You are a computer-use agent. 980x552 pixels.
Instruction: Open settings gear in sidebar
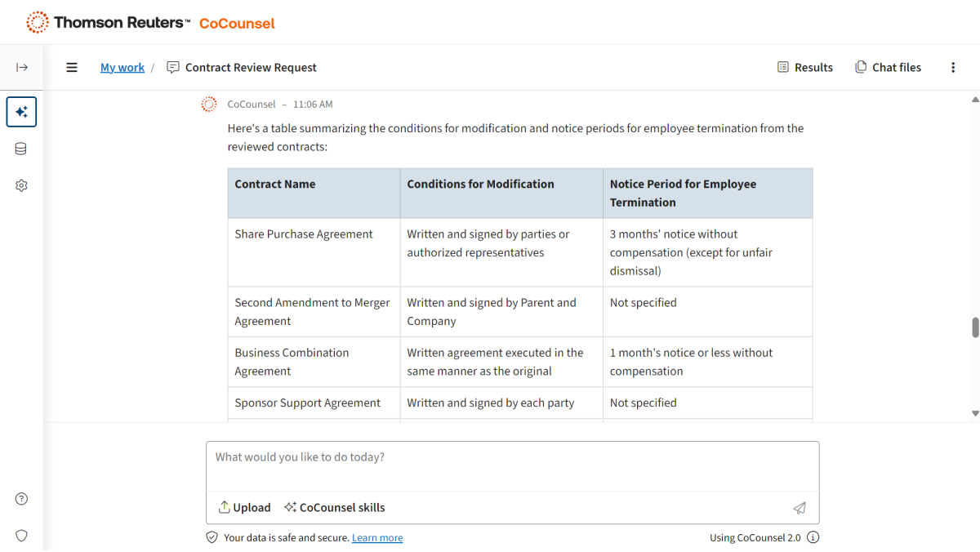click(21, 186)
